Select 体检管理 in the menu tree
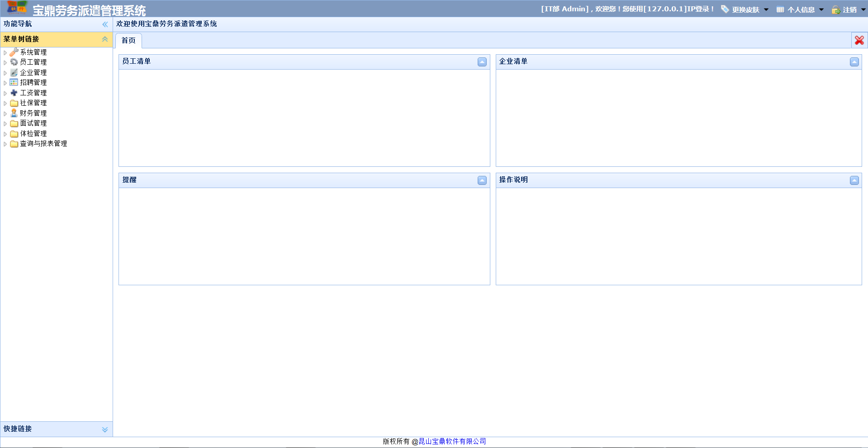 click(x=33, y=134)
